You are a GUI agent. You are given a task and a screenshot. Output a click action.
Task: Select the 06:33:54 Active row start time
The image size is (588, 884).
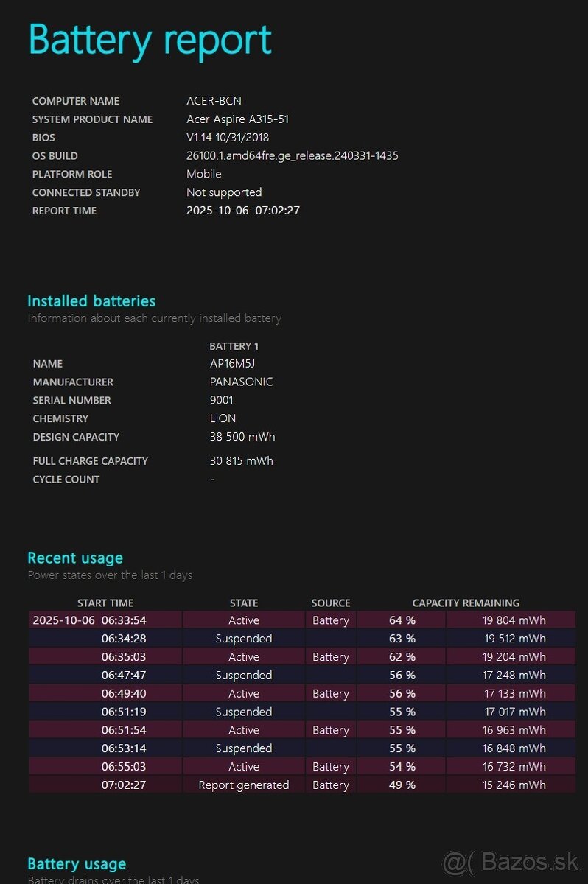89,620
